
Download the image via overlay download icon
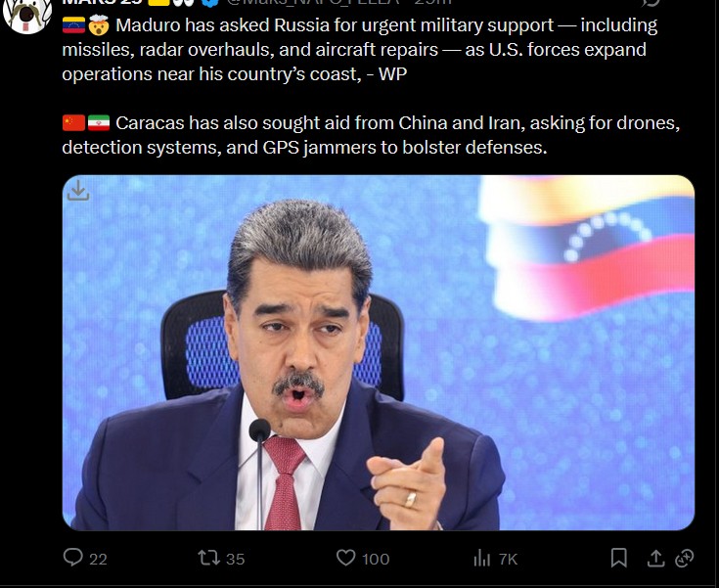78,190
